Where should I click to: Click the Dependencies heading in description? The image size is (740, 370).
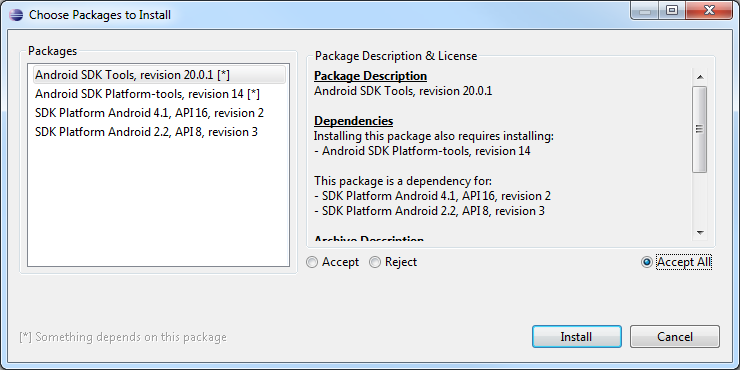tap(353, 121)
